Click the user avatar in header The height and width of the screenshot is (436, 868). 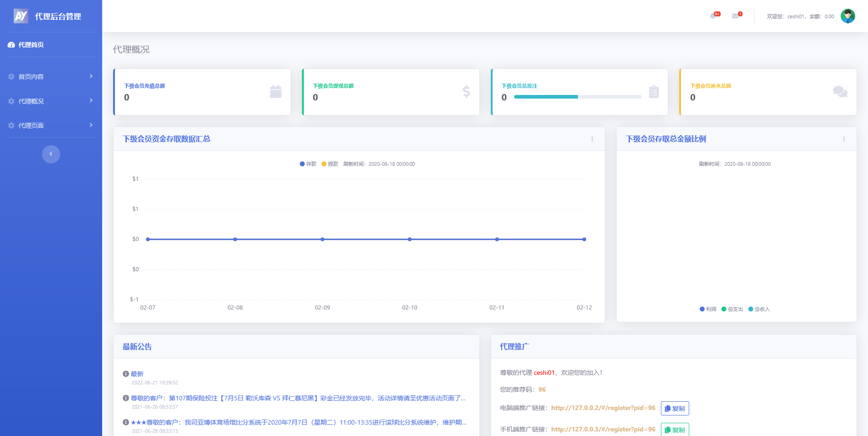tap(847, 16)
